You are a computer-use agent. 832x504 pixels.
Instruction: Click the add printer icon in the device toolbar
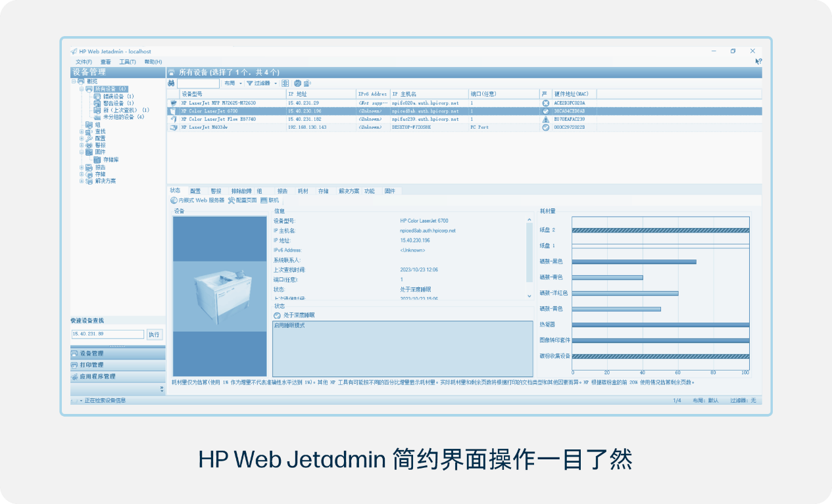(x=308, y=83)
